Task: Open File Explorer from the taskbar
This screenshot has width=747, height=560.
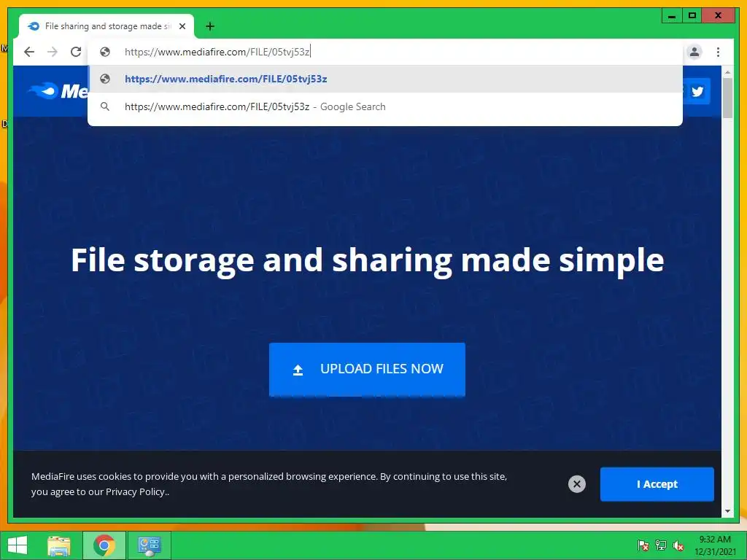Action: click(x=58, y=545)
